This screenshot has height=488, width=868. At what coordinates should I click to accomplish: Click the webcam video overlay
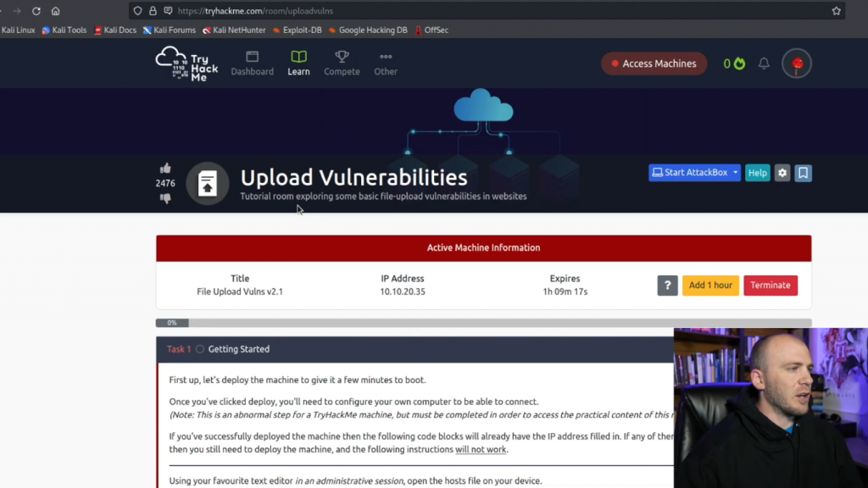(x=771, y=408)
